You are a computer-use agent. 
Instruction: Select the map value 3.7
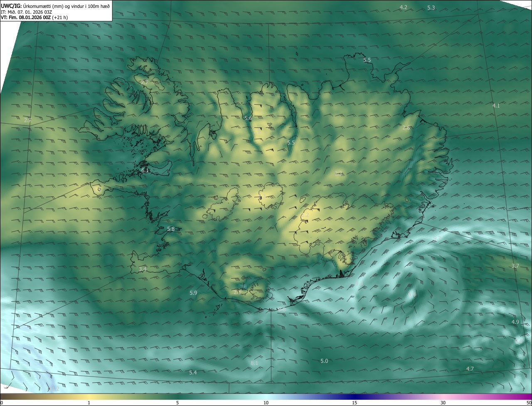pyautogui.click(x=515, y=266)
